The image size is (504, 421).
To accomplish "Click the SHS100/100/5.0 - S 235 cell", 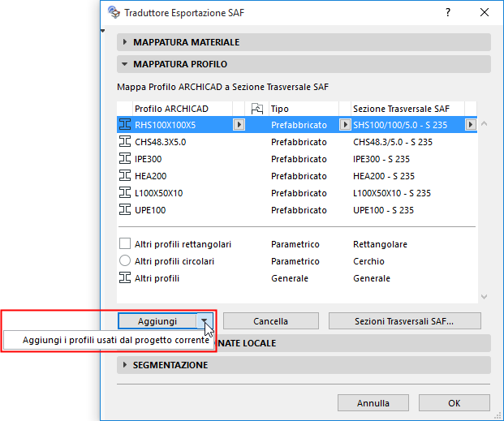I will click(x=400, y=125).
